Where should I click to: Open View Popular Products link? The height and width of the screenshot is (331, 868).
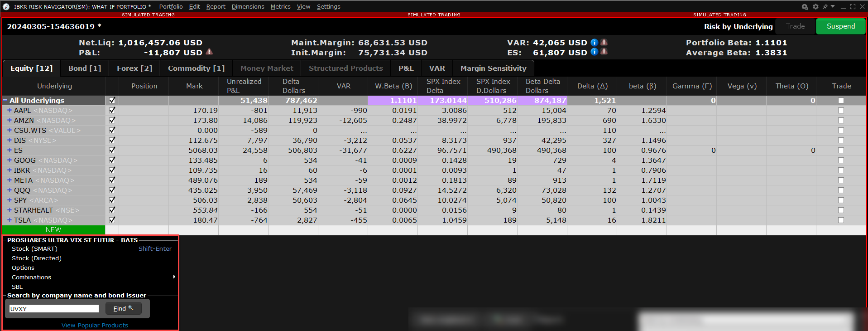[95, 325]
